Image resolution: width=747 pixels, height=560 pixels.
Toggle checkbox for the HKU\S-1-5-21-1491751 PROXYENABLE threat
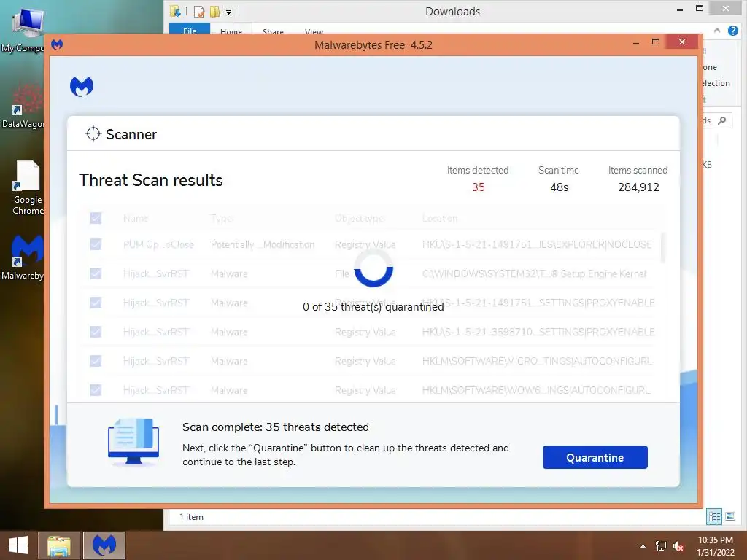96,303
